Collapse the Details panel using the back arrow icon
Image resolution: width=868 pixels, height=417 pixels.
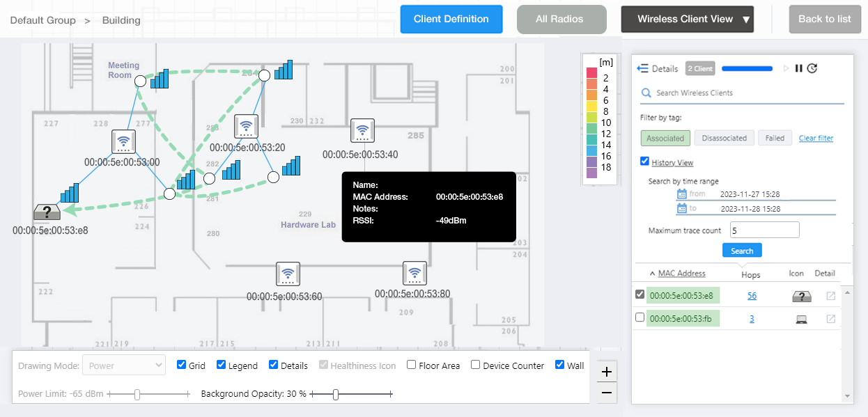click(643, 69)
